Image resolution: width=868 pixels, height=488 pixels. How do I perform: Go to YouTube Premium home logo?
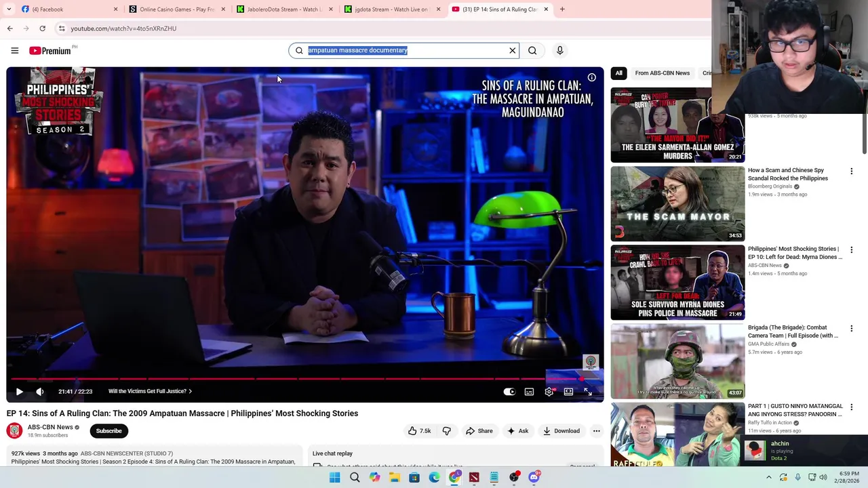pyautogui.click(x=50, y=50)
